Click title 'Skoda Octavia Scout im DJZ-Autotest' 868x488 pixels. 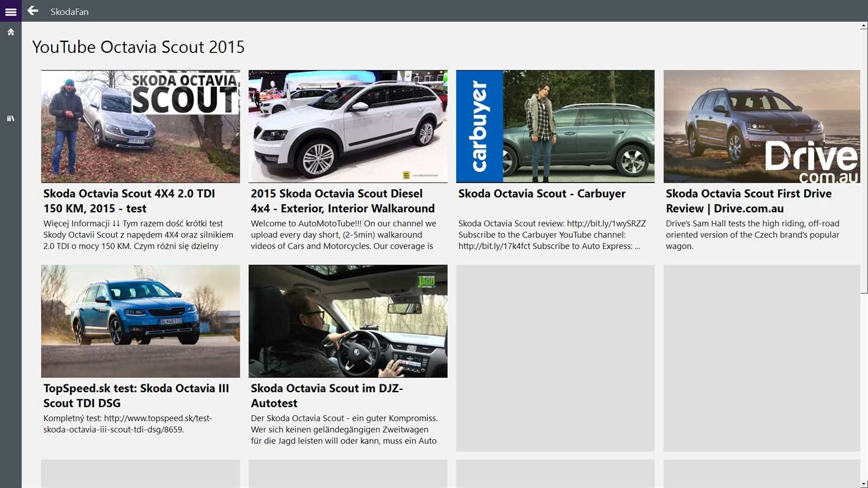coord(327,396)
